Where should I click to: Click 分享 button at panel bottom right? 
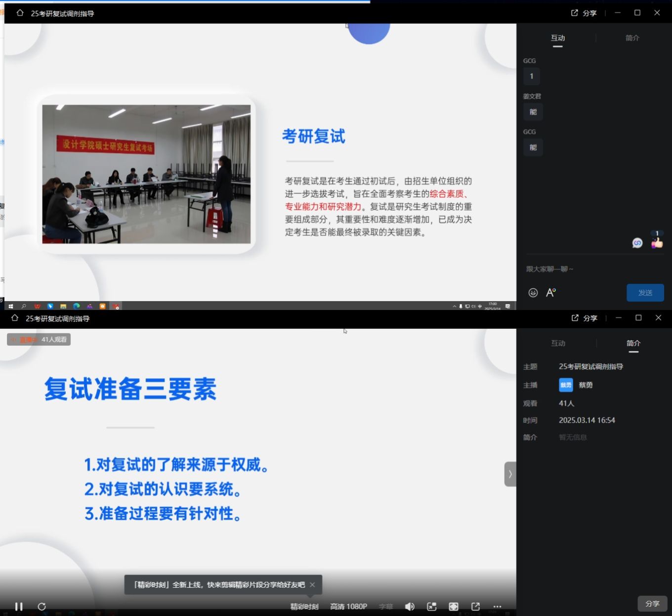[652, 604]
